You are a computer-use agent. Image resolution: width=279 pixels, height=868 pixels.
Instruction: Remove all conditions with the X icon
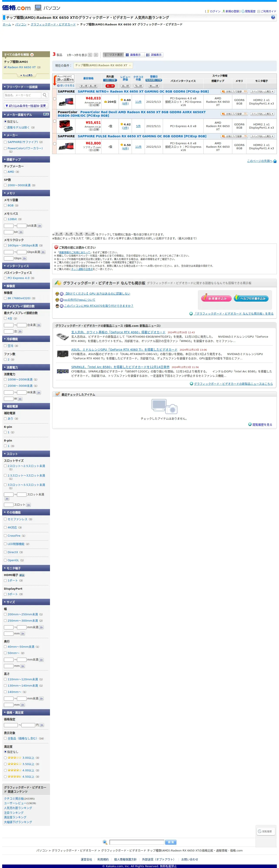[32, 55]
